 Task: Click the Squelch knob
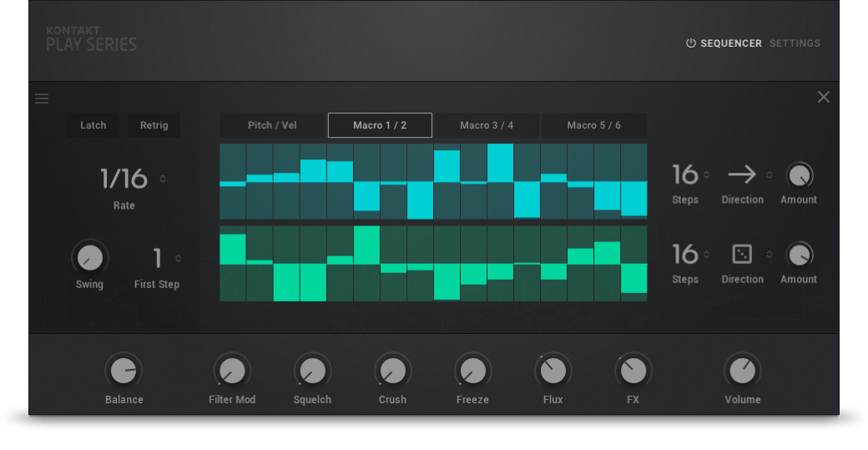(x=312, y=371)
